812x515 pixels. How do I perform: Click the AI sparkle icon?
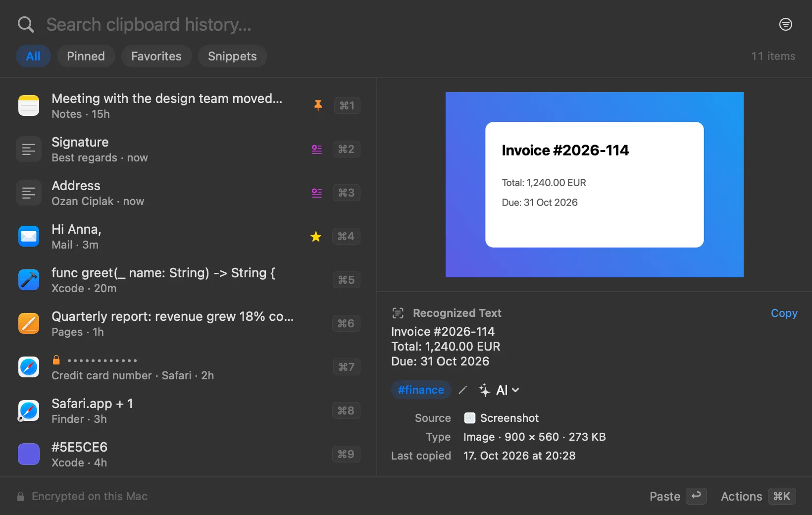point(485,390)
